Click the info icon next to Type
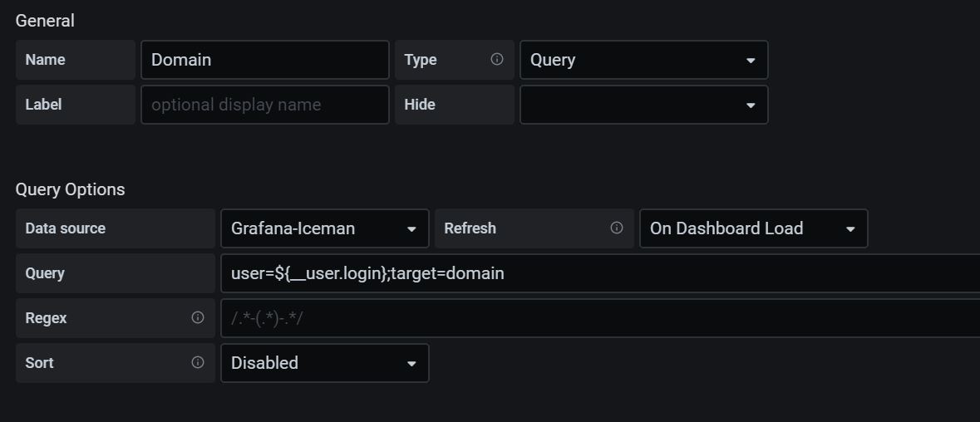Viewport: 980px width, 422px height. [x=497, y=59]
